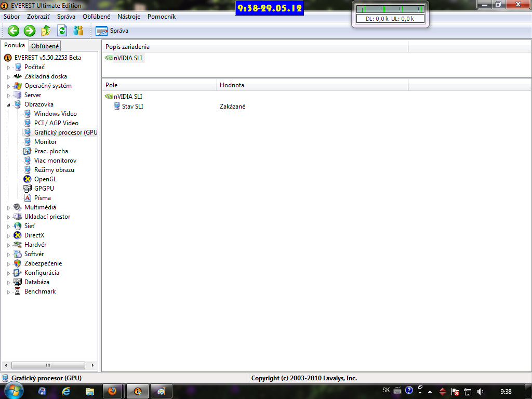
Task: Click the Počítač computer icon
Action: pos(18,67)
